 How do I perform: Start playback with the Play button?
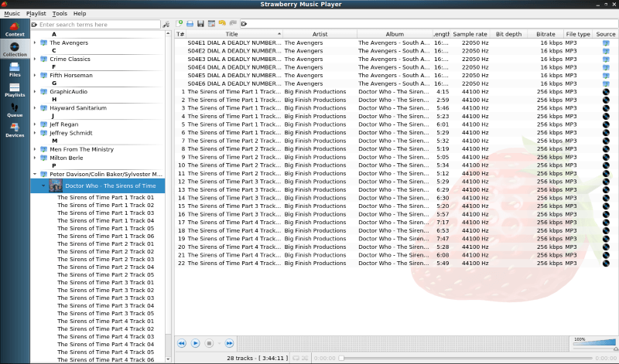click(x=196, y=343)
